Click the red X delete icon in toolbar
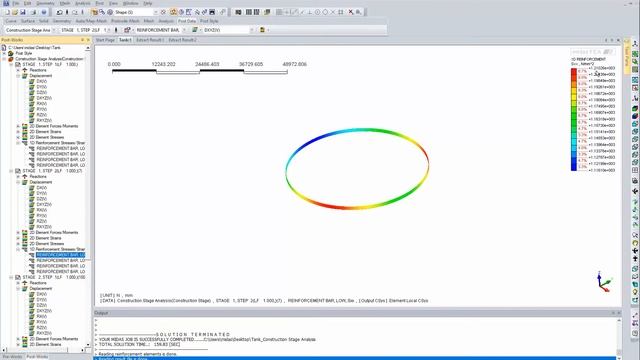Screen dimensions: 640x360 click(x=351, y=12)
